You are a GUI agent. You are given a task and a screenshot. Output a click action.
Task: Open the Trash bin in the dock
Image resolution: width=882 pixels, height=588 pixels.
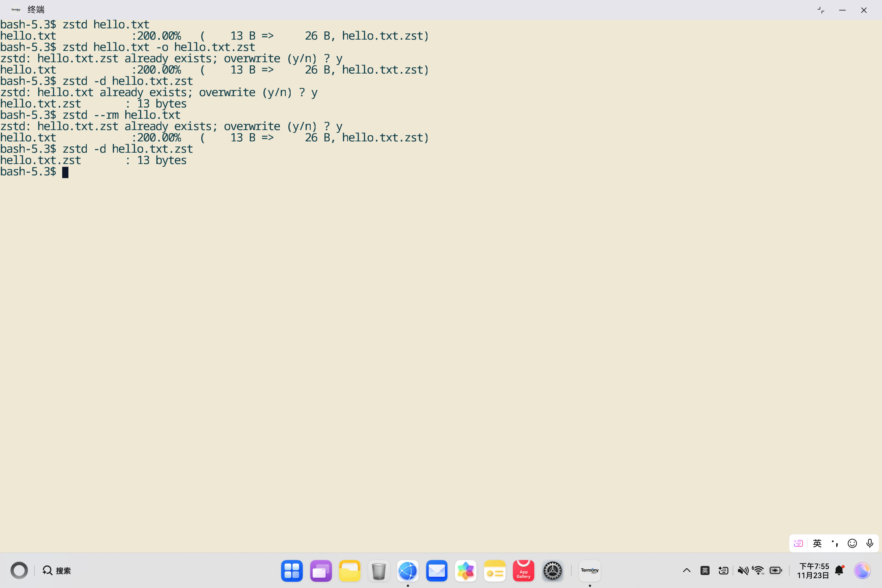378,570
